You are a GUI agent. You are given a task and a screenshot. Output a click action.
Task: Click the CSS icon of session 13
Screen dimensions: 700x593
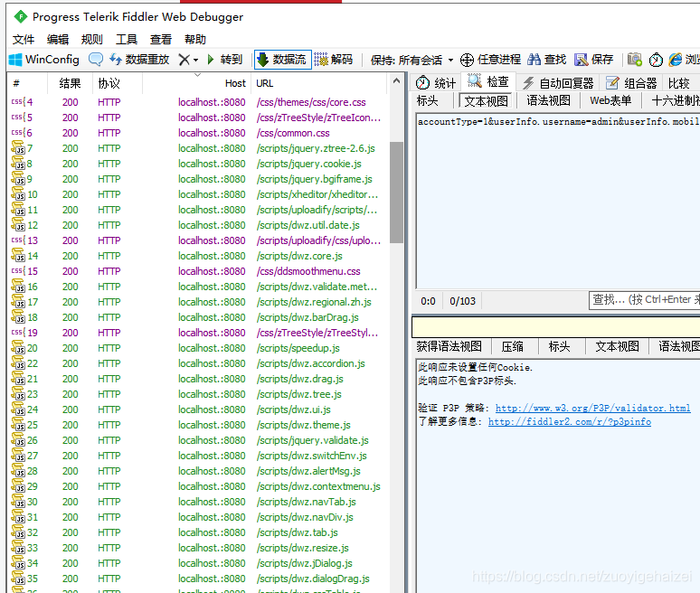click(18, 240)
